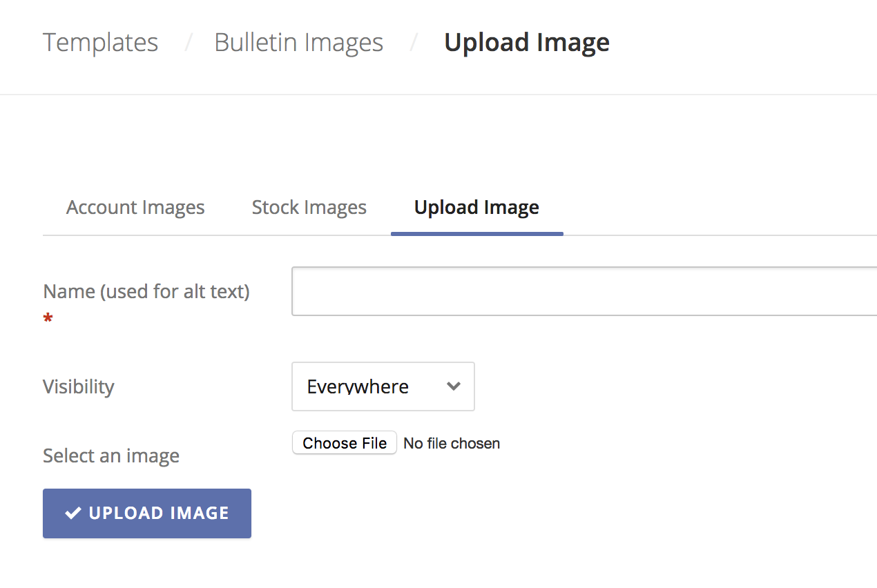Click the required field asterisk under Name

coord(48,317)
